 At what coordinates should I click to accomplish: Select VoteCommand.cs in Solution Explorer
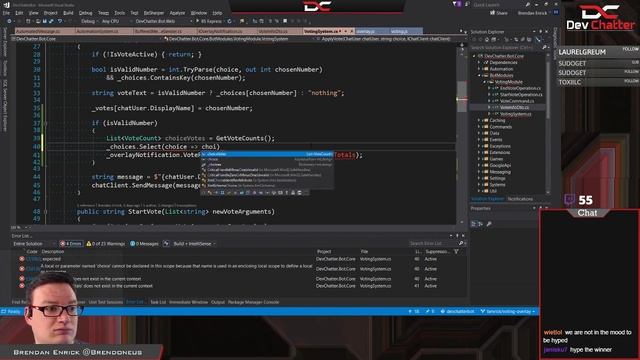pos(517,101)
